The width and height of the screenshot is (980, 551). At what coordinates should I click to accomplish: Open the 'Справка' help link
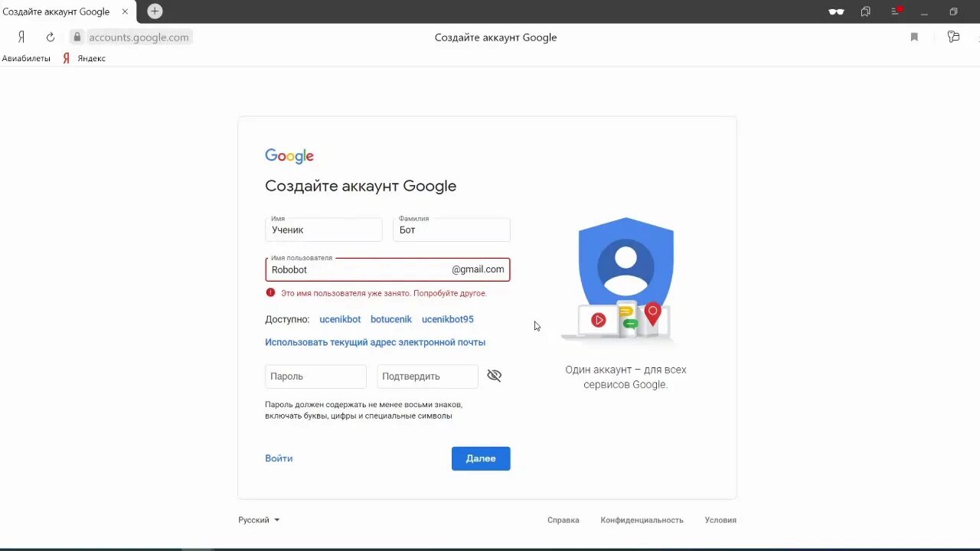pos(563,520)
